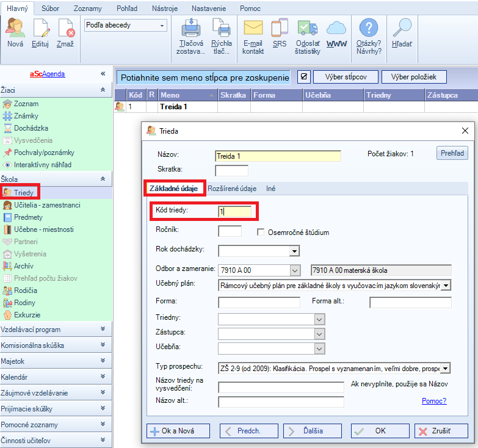Open the Učebňa dropdown in dialog
Viewport: 478px width, 448px height.
tap(319, 349)
